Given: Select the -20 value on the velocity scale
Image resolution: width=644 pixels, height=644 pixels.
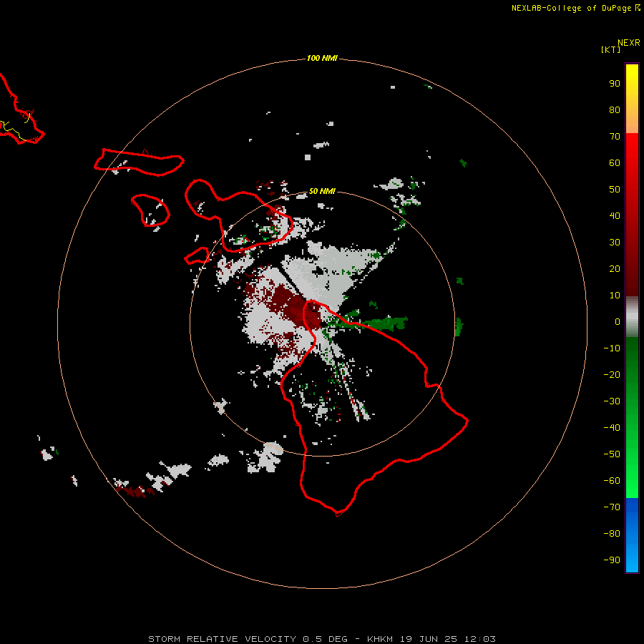Looking at the screenshot, I should point(612,375).
